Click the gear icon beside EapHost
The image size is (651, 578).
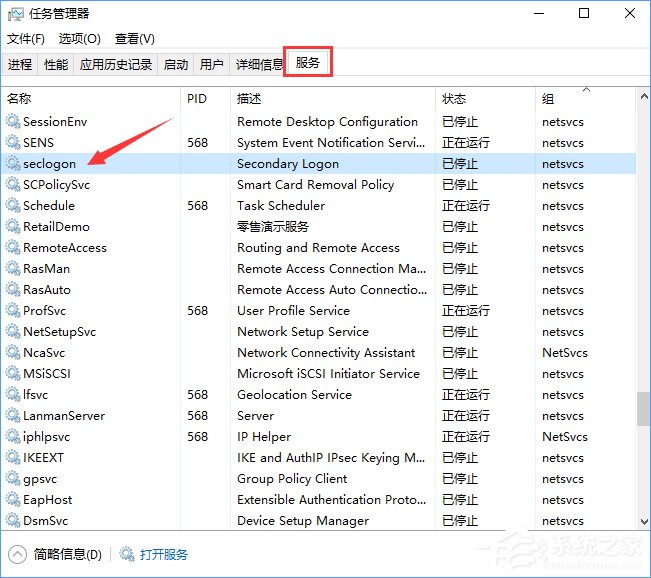(x=13, y=500)
